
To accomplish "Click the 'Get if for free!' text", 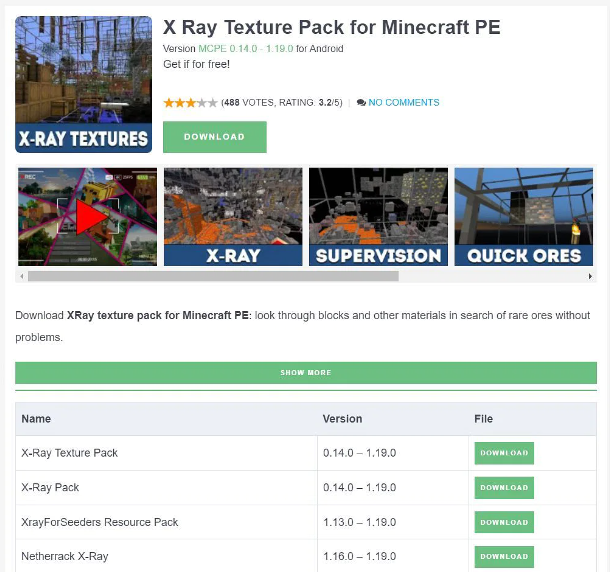I will pos(196,64).
